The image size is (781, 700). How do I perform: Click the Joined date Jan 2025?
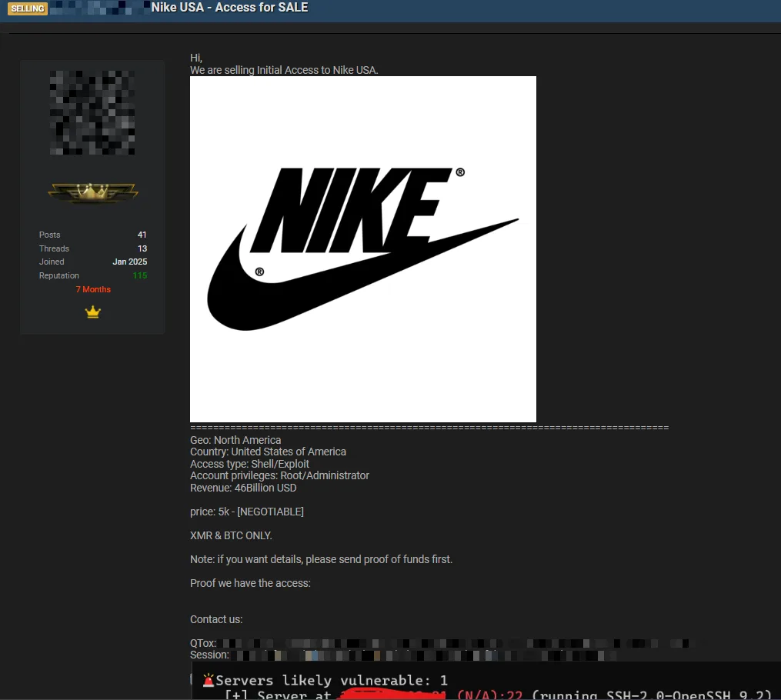(x=129, y=262)
